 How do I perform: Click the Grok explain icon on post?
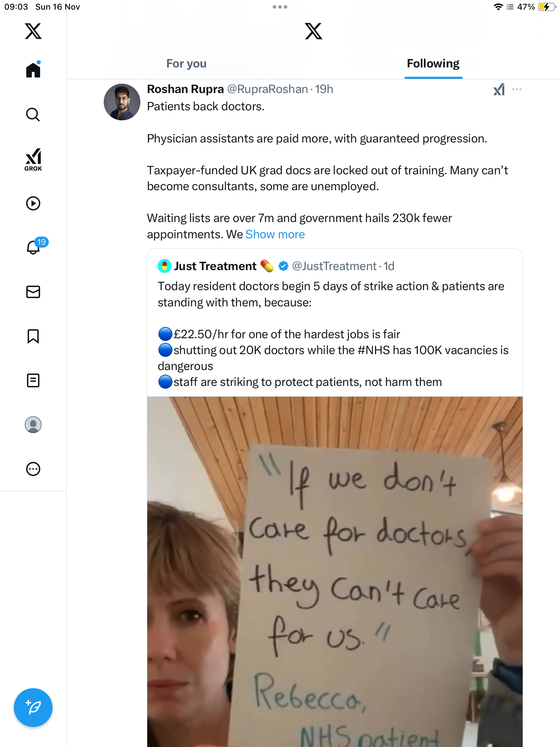(499, 90)
